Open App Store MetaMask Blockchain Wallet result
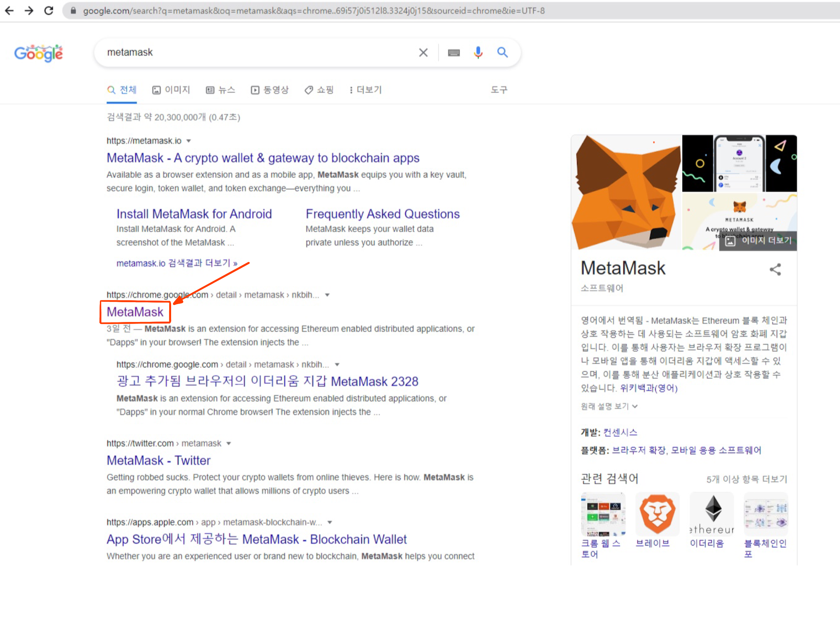 tap(257, 539)
